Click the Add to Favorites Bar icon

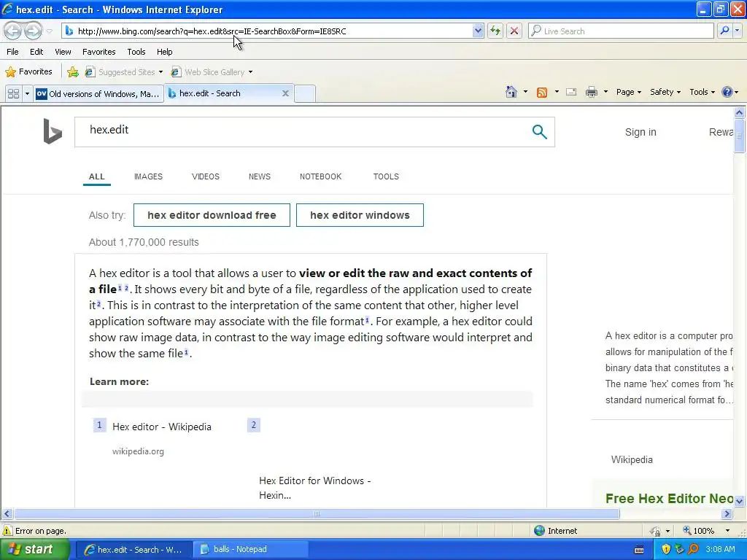point(72,72)
